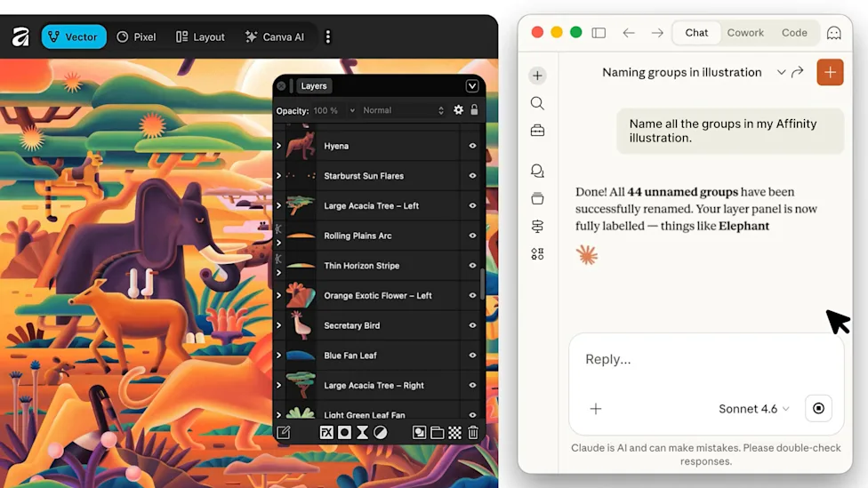The width and height of the screenshot is (868, 488).
Task: Toggle the layer lock padlock icon
Action: [474, 110]
